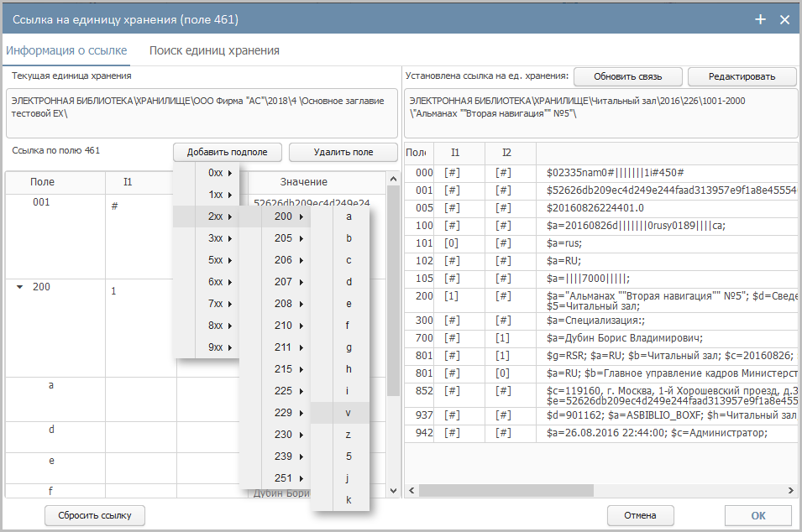
Task: Expand the 3xx submenu
Action: tap(220, 238)
